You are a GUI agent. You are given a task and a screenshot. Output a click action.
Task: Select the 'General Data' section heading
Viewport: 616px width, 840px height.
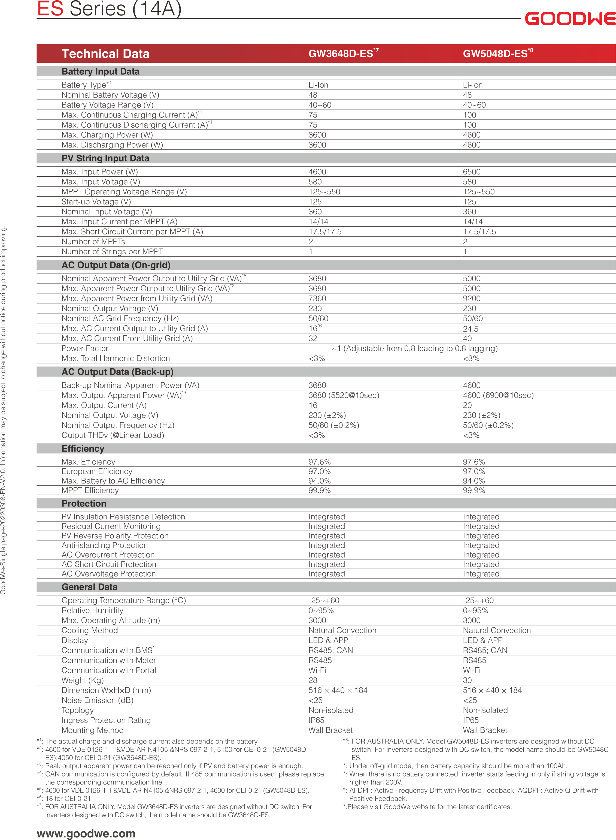[x=89, y=587]
